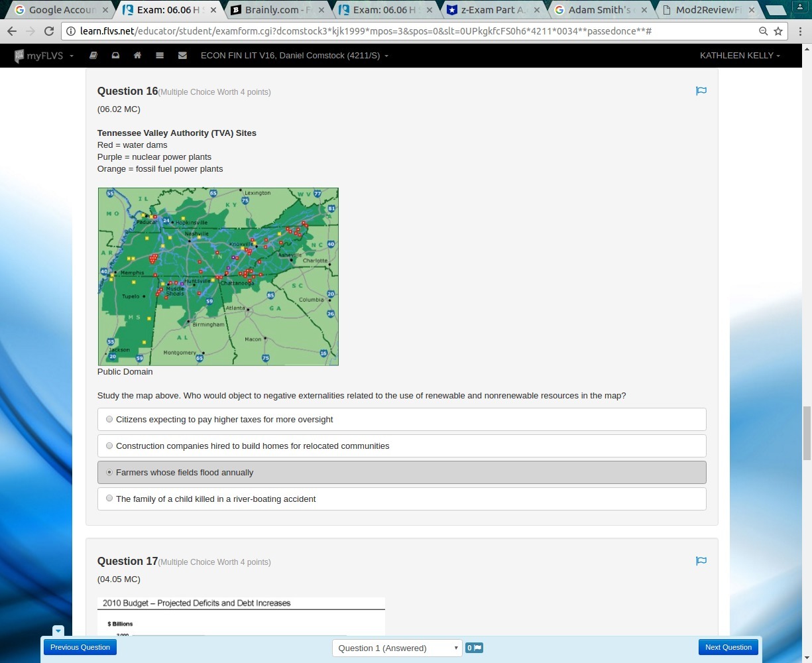Click the Next Question button

pos(728,647)
